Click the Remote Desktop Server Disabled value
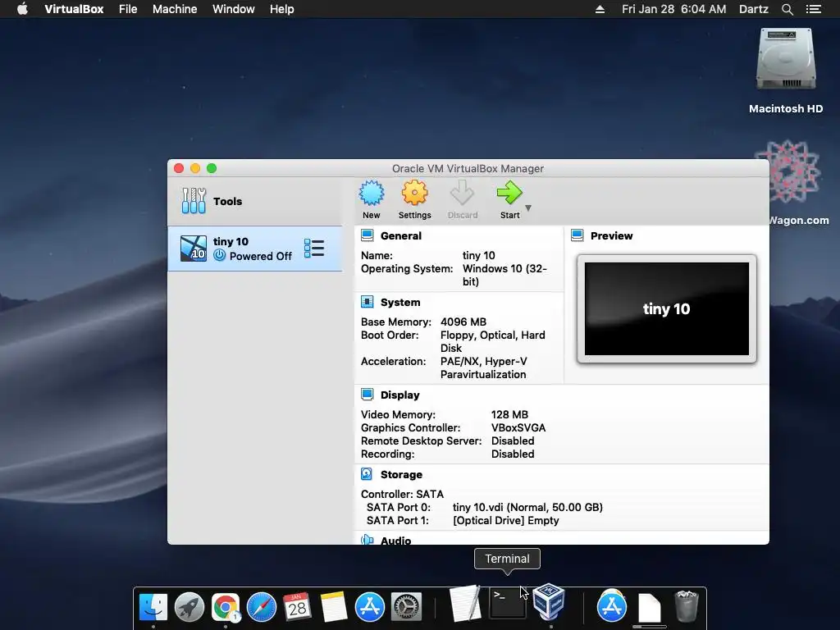The image size is (840, 630). tap(513, 441)
